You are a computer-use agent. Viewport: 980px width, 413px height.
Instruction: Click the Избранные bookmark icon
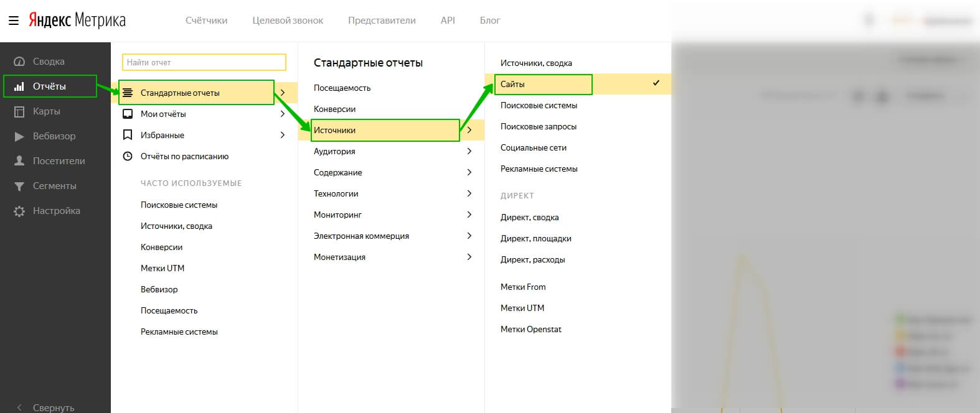128,135
